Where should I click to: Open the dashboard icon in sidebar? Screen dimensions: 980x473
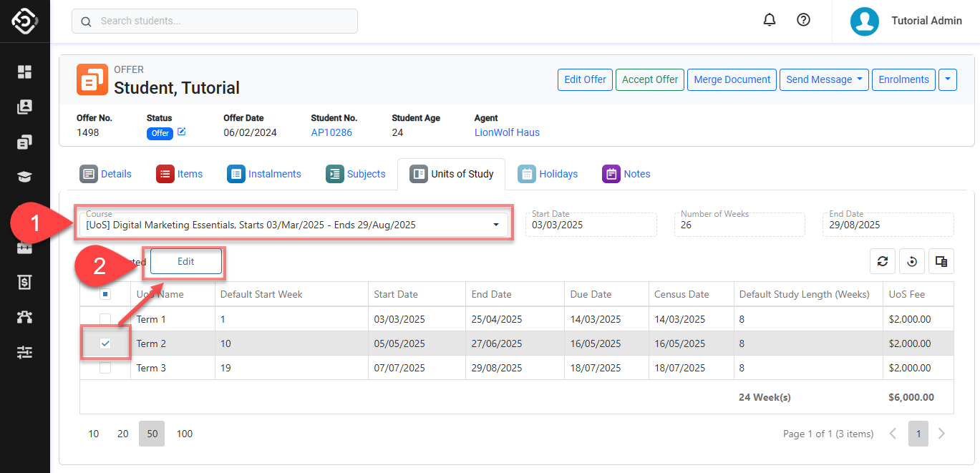25,72
